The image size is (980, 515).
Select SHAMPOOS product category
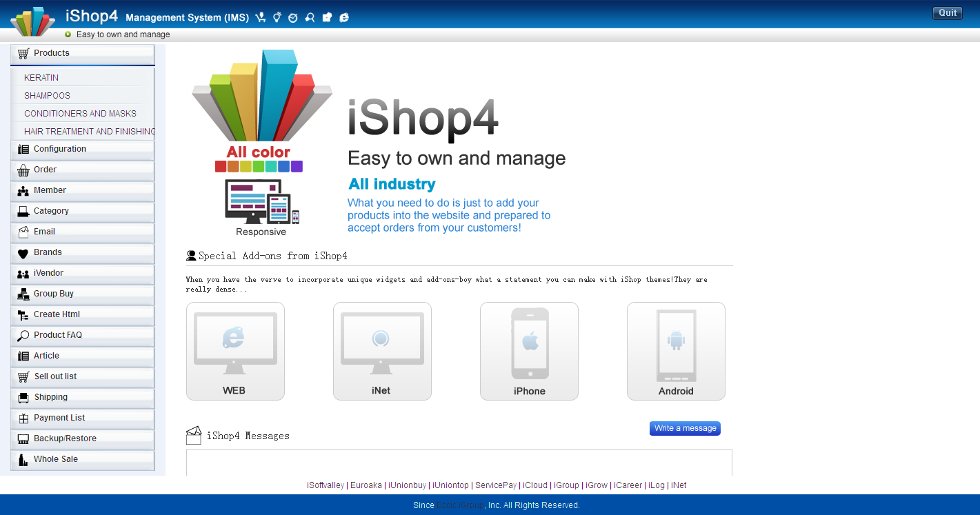pyautogui.click(x=47, y=96)
